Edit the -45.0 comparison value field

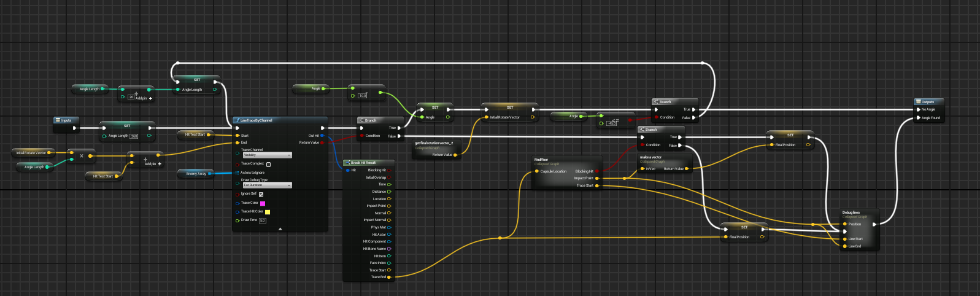coord(612,123)
